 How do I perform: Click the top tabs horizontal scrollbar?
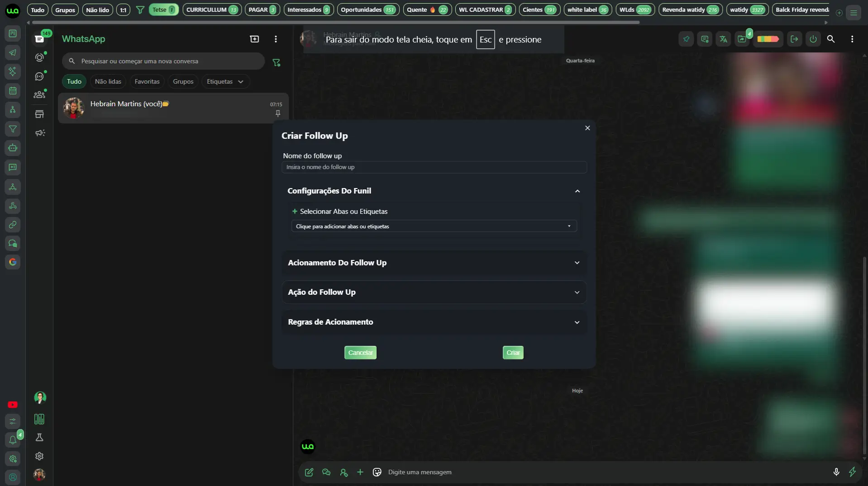click(x=336, y=22)
